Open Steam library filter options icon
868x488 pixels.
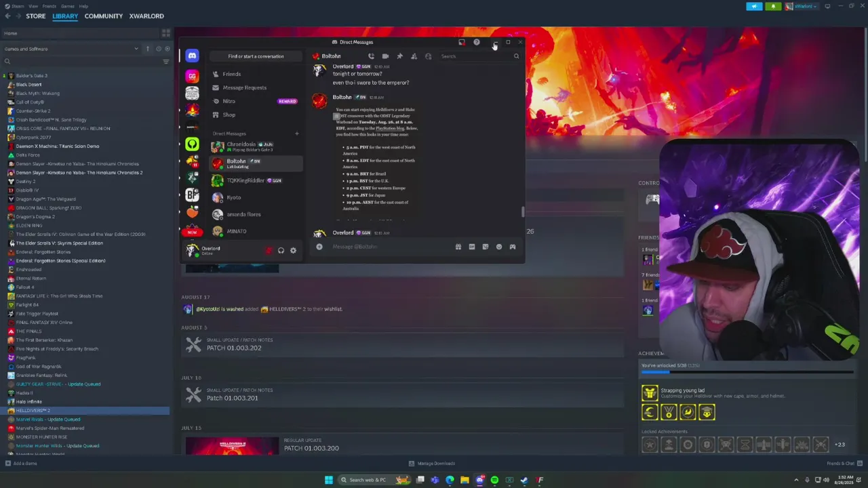click(165, 62)
